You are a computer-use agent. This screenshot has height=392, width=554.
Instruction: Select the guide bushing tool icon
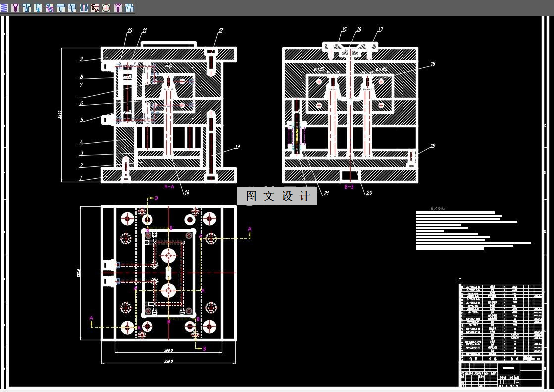pos(84,8)
